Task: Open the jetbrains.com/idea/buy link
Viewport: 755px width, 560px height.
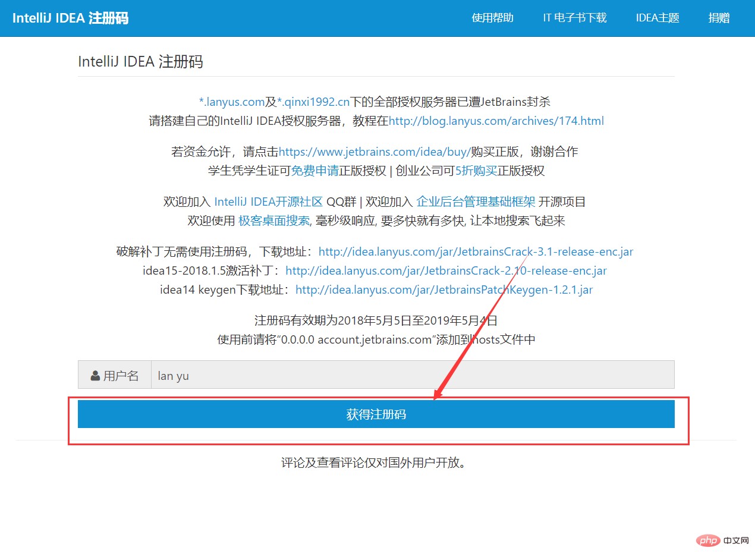Action: 375,152
